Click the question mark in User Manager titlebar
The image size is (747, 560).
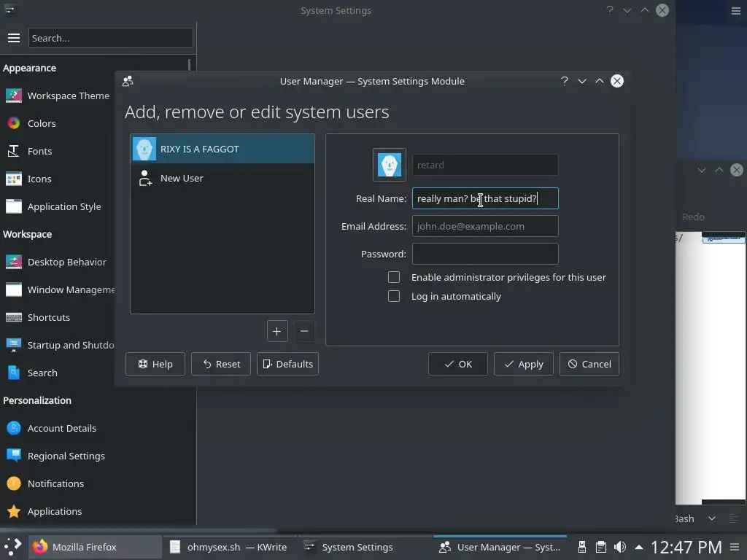(565, 81)
